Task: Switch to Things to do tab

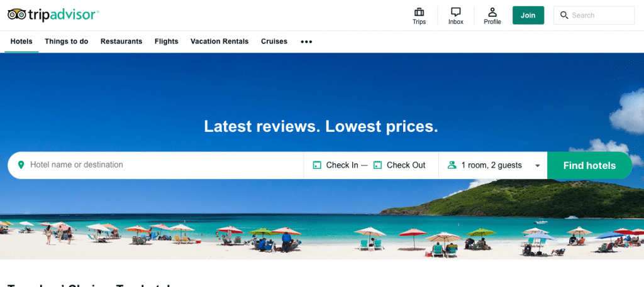Action: coord(67,41)
